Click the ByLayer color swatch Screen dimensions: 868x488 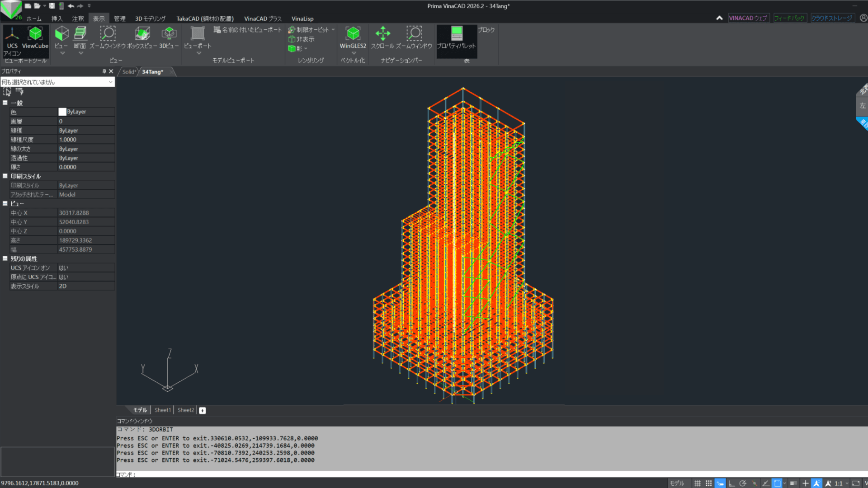click(62, 112)
